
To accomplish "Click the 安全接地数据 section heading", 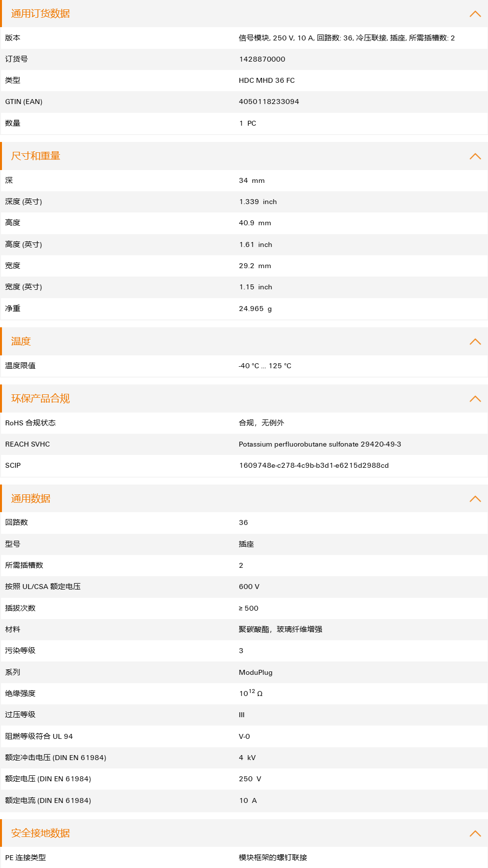I will (x=40, y=833).
